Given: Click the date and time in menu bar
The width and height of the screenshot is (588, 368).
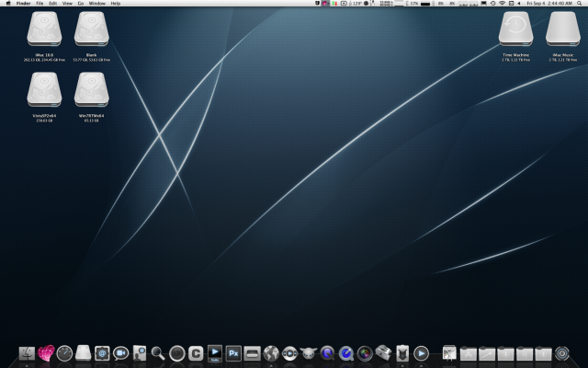Looking at the screenshot, I should coord(549,4).
